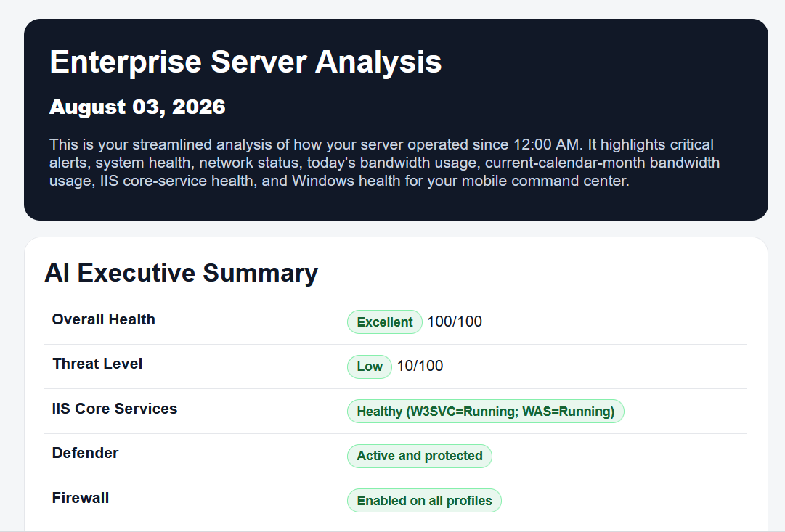Click the 10/100 threat score

(x=420, y=367)
